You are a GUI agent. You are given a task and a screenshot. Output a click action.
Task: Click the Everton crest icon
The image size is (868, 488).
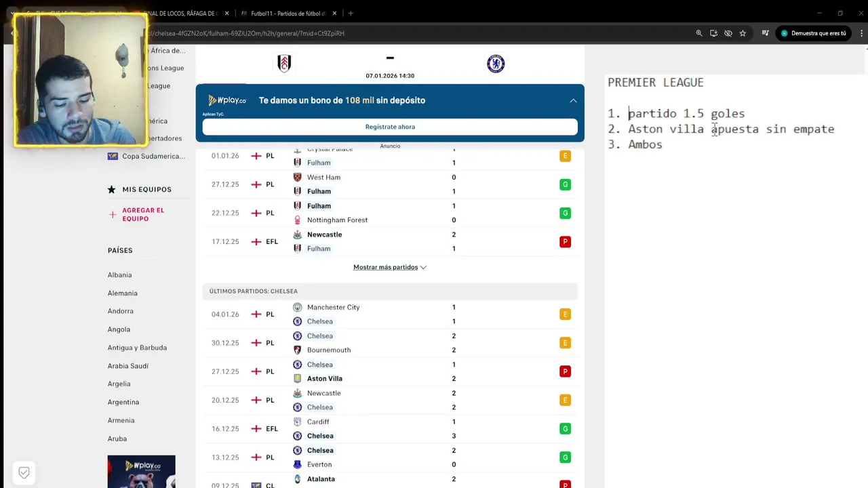click(297, 464)
